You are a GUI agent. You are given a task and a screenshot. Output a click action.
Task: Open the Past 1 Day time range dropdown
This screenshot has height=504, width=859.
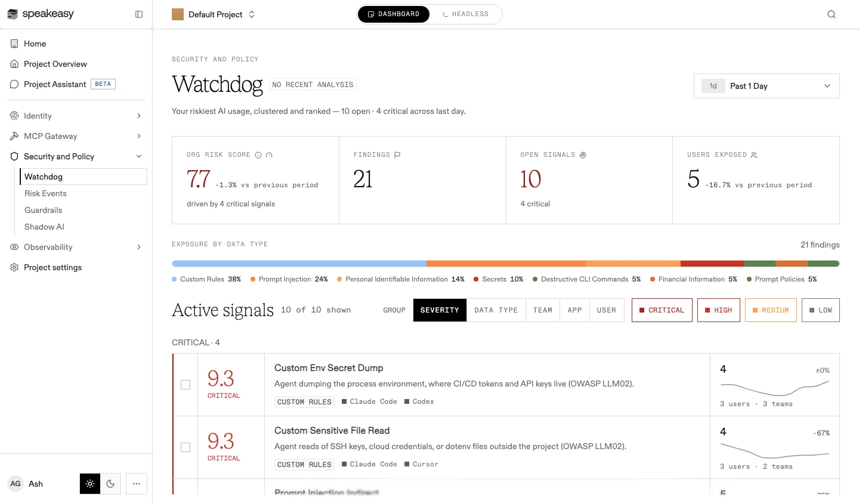coord(767,86)
